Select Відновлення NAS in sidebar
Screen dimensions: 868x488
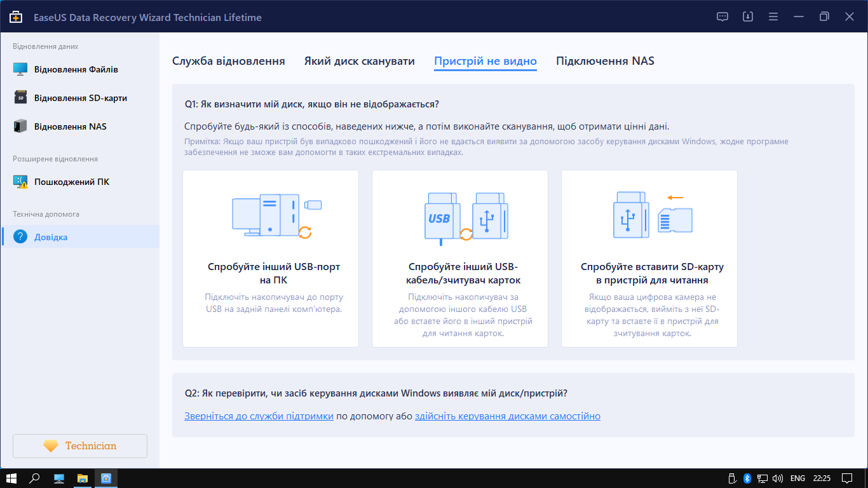coord(80,126)
